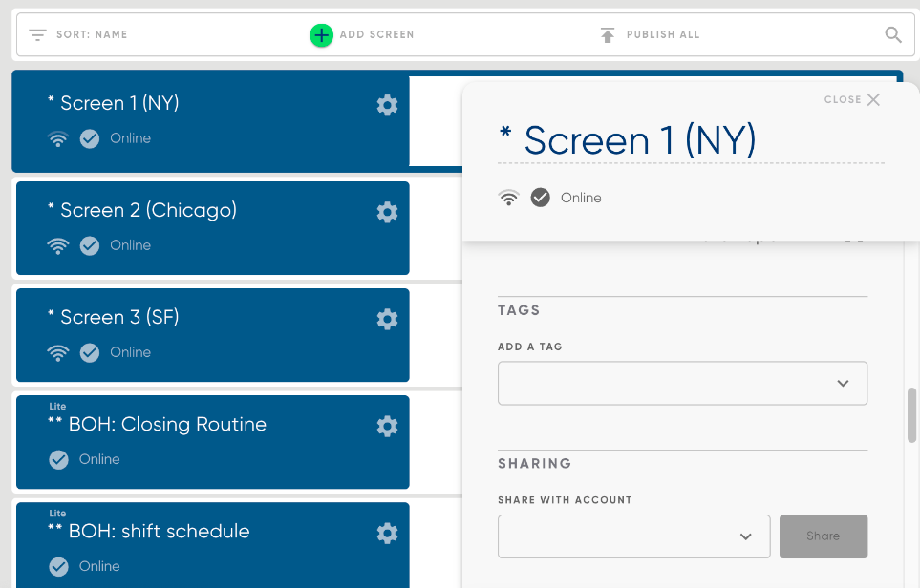The image size is (920, 588).
Task: Click the search magnifier icon
Action: pyautogui.click(x=893, y=35)
